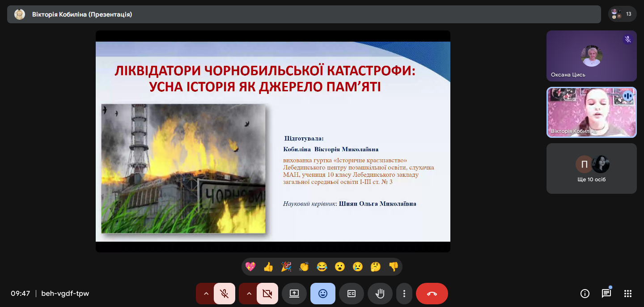Raise your hand in the meeting
Screen dimensions: 644x307
[380, 294]
